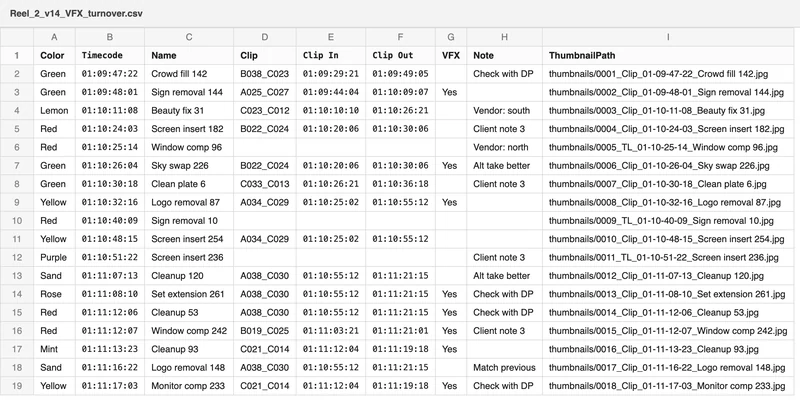Click clip cell B038_C023
Screen dimensions: 800x401
click(x=264, y=74)
